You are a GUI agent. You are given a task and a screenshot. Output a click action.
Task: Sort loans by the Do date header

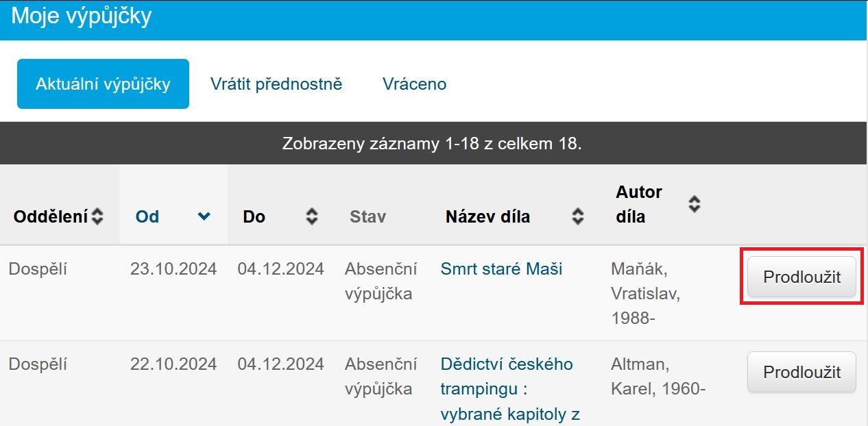pyautogui.click(x=254, y=217)
